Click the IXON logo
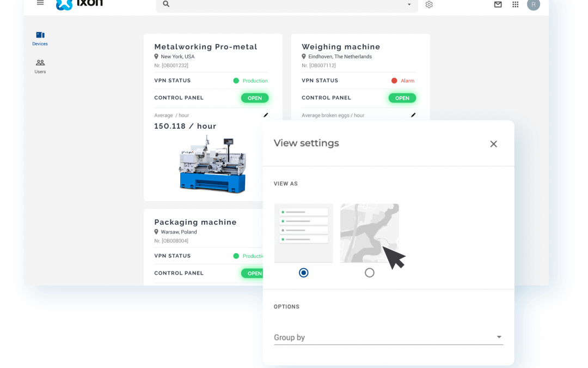Image resolution: width=588 pixels, height=368 pixels. pyautogui.click(x=79, y=4)
